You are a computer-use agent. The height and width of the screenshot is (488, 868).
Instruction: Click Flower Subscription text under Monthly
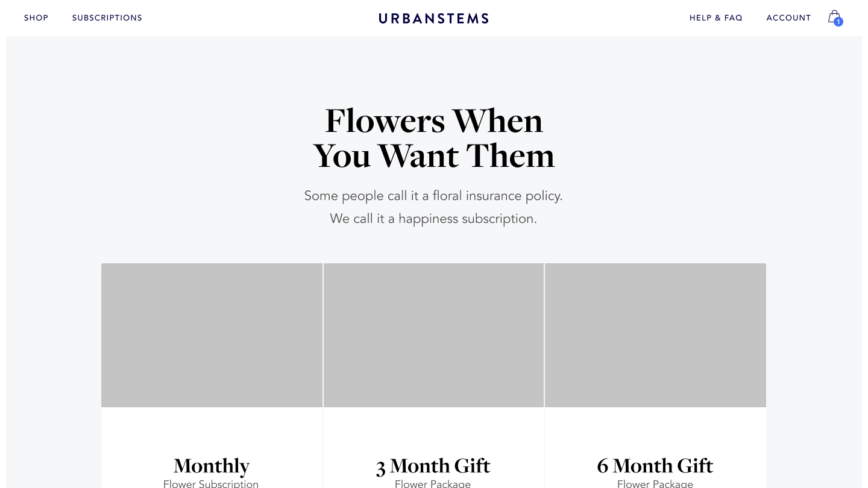211,483
